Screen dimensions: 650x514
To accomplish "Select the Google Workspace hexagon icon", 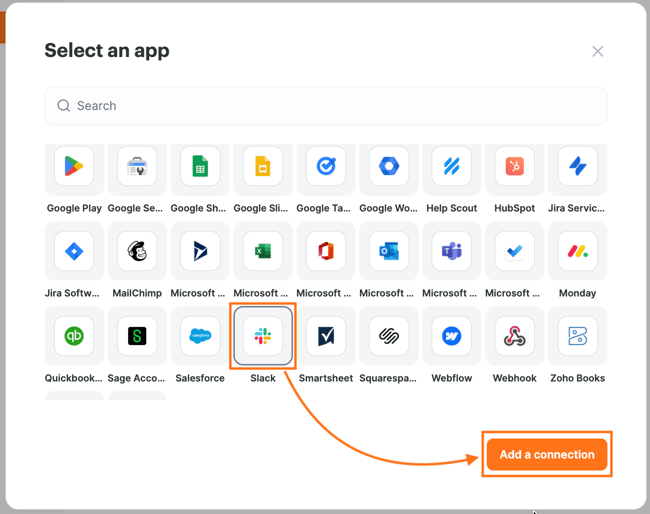I will pos(389,167).
